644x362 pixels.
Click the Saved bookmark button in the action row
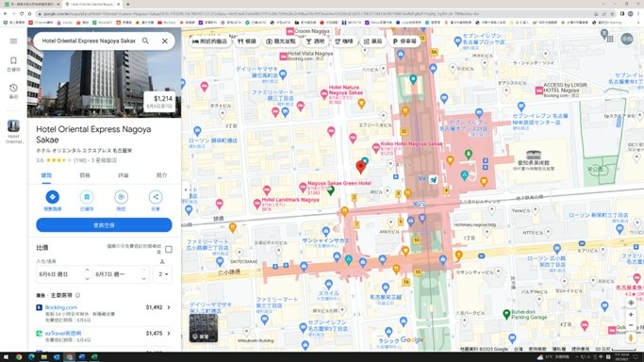[87, 197]
